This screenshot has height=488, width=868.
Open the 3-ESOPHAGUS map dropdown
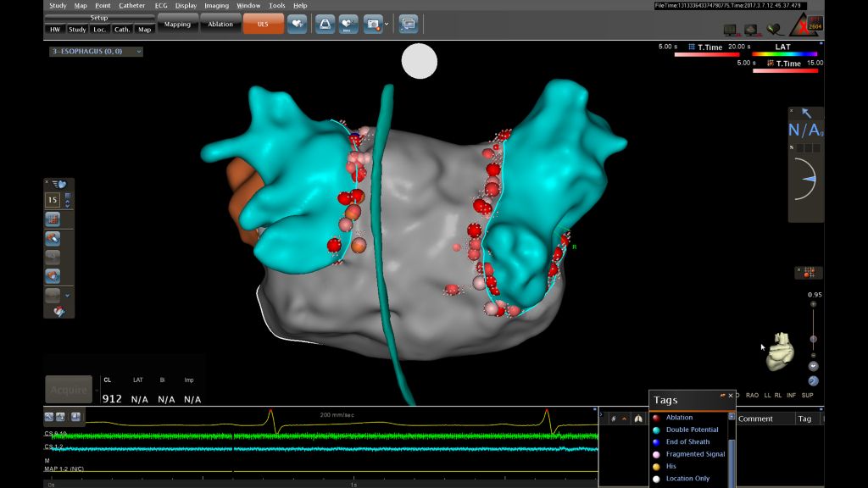point(96,52)
